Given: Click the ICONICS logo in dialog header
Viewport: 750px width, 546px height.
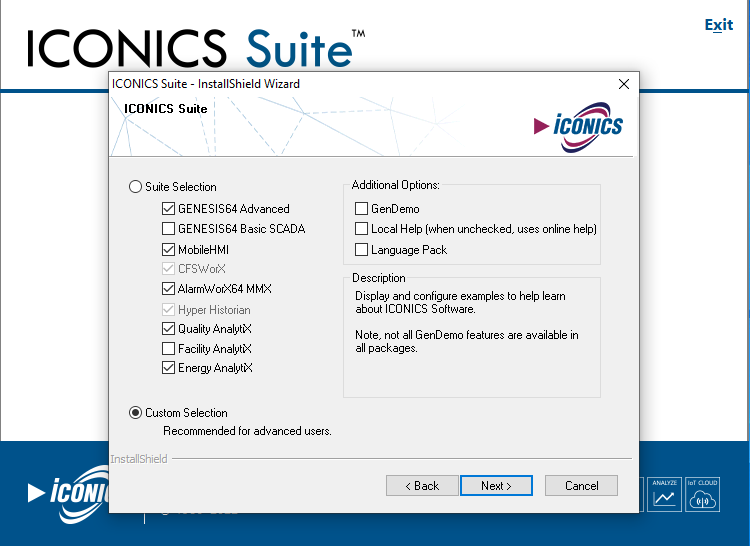Looking at the screenshot, I should (x=578, y=126).
